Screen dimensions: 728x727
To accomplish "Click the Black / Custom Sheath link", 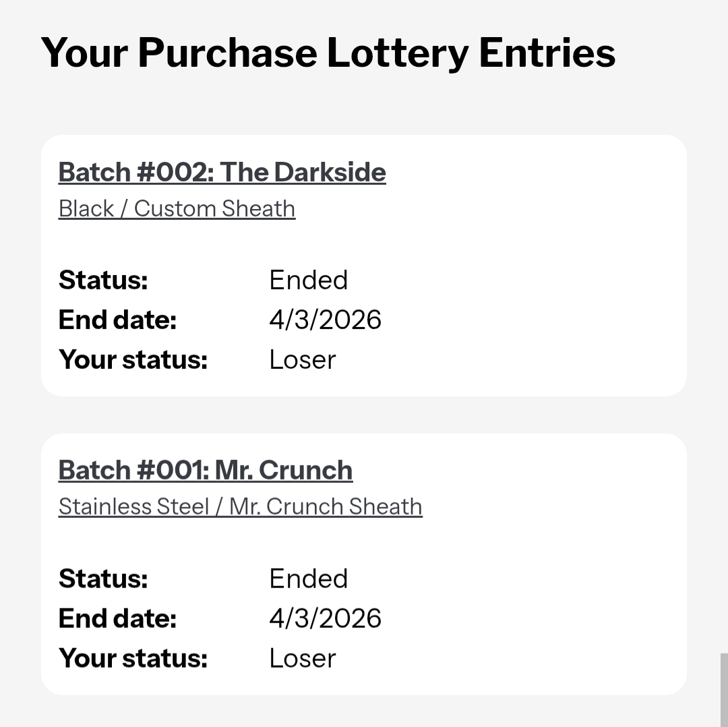I will [177, 209].
